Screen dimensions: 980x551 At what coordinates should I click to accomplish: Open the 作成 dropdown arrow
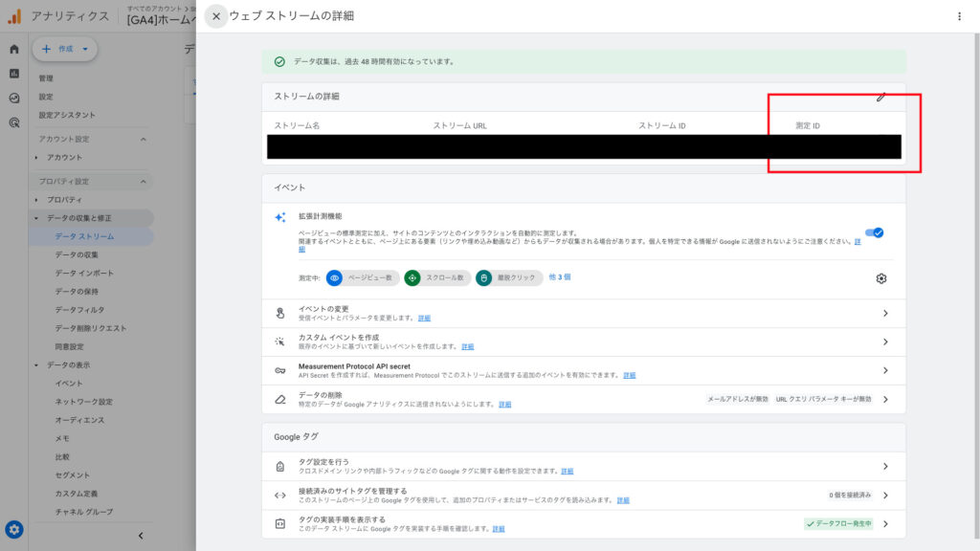coord(85,49)
